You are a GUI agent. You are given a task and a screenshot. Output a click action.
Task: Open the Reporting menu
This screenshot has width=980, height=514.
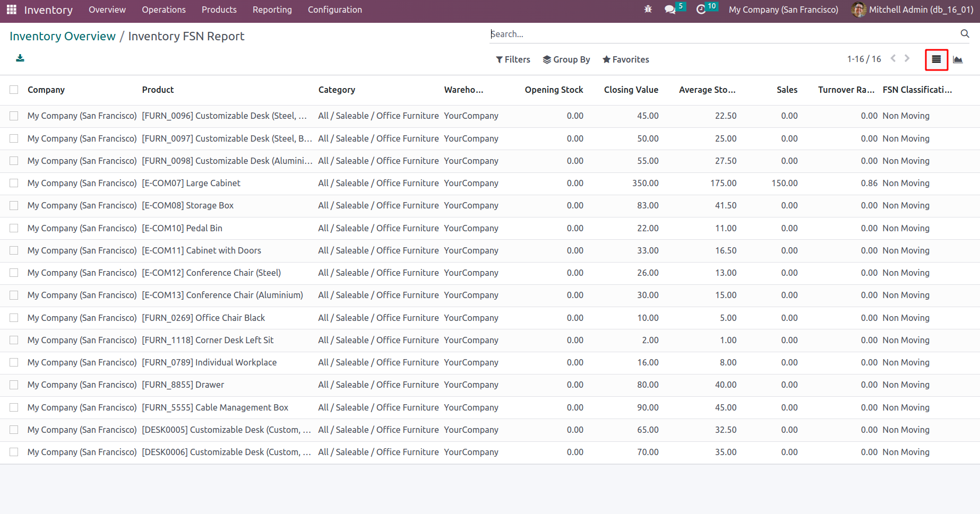[272, 10]
